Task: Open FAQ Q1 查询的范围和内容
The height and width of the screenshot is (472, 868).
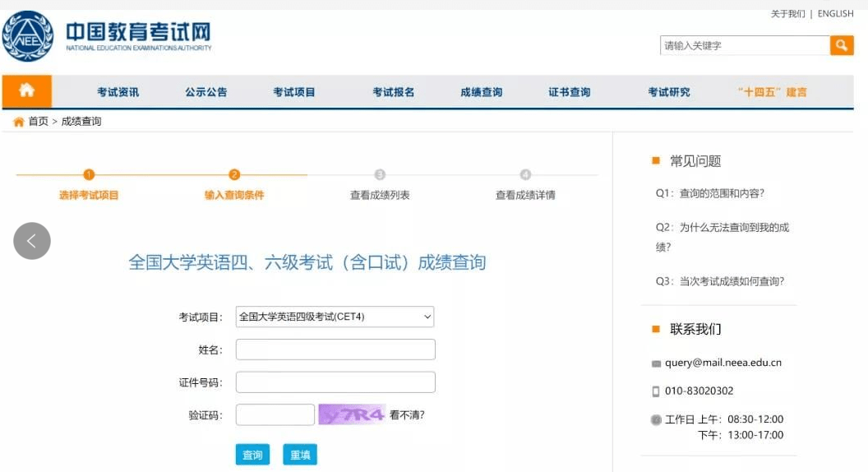Action: [709, 193]
